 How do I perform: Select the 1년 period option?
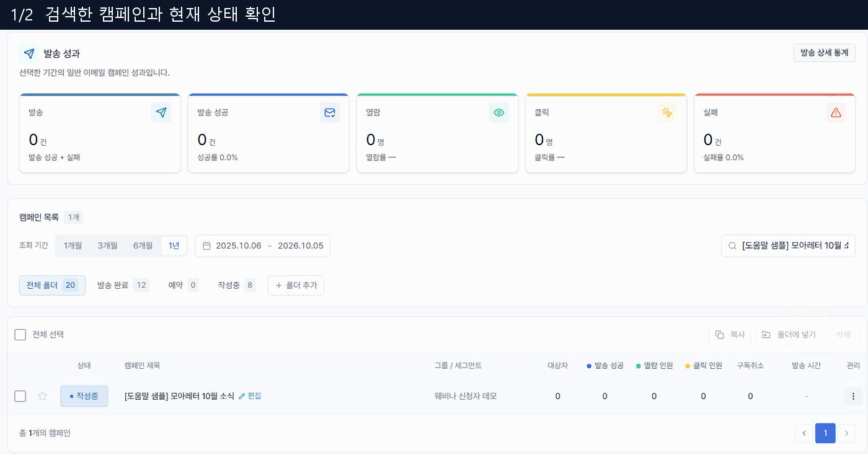[174, 245]
